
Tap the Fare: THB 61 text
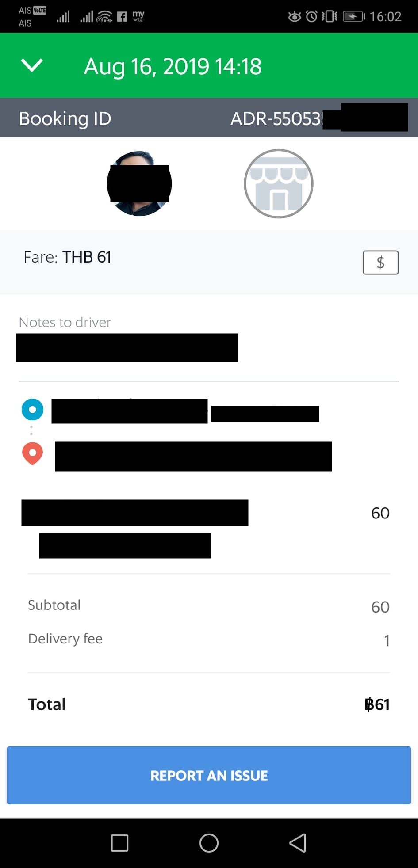[x=67, y=257]
